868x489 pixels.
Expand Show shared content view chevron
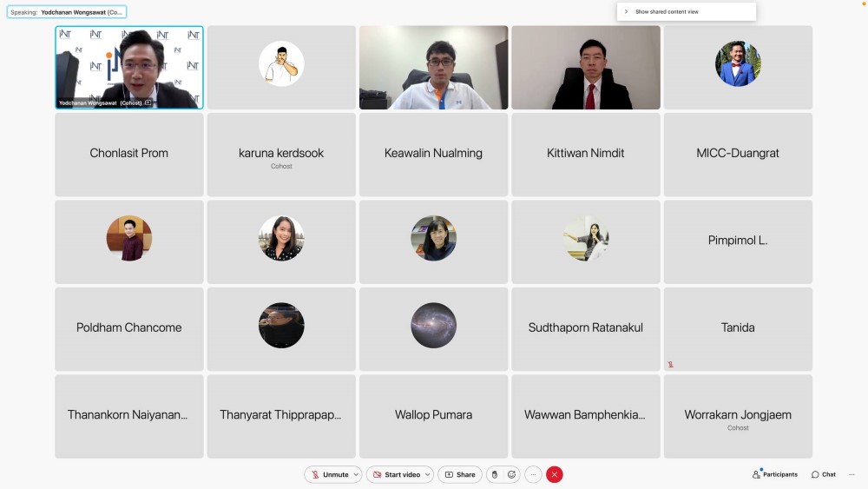(626, 11)
